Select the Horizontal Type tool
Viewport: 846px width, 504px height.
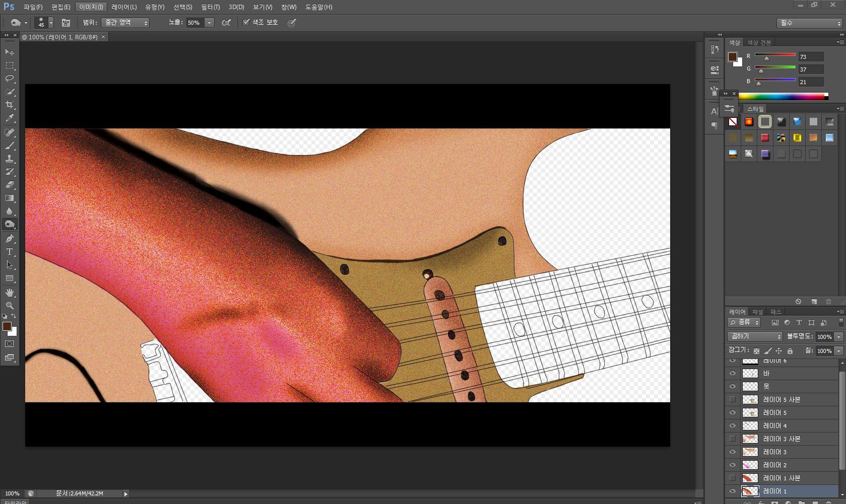pos(10,252)
